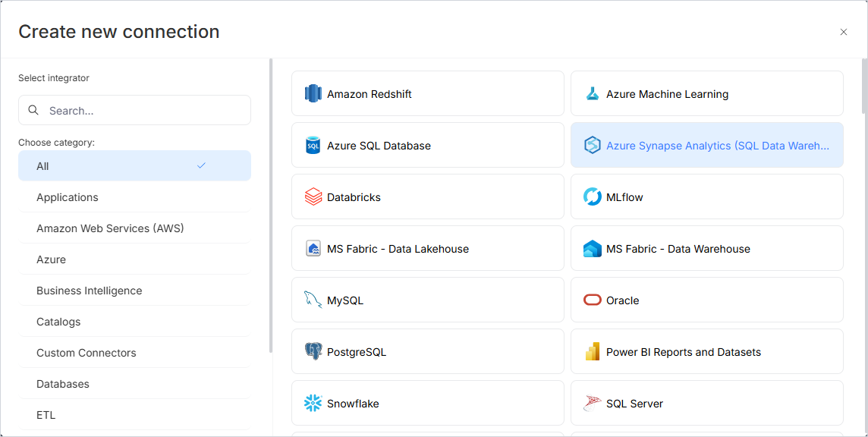
Task: Focus the integrator Search field
Action: click(x=144, y=110)
